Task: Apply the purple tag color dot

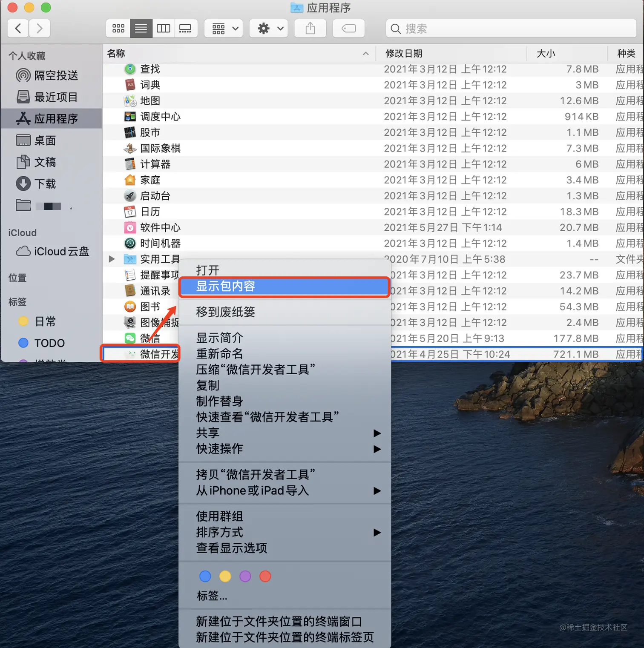Action: (245, 576)
